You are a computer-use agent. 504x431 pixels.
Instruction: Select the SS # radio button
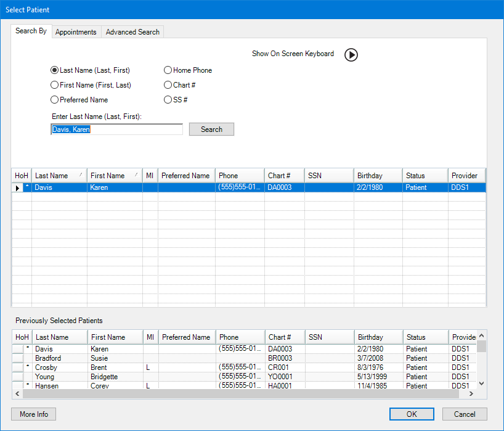[168, 99]
